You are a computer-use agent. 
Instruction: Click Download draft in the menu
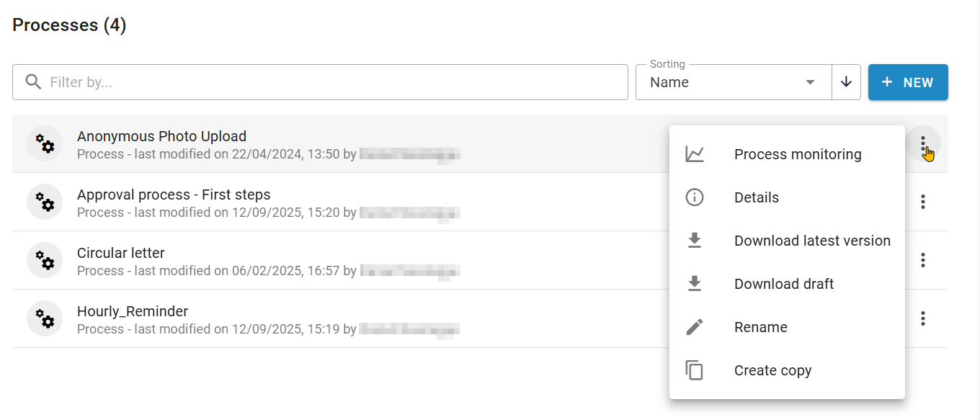point(783,284)
